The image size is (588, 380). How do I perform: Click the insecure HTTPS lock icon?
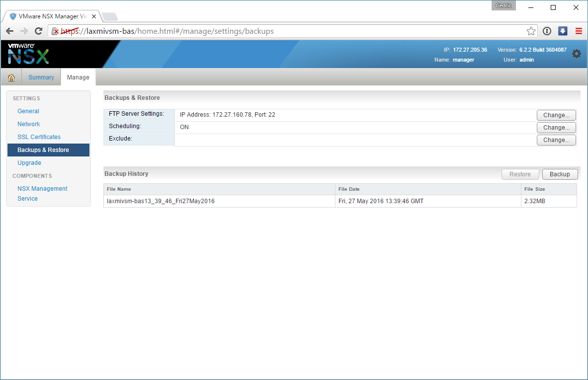[56, 31]
